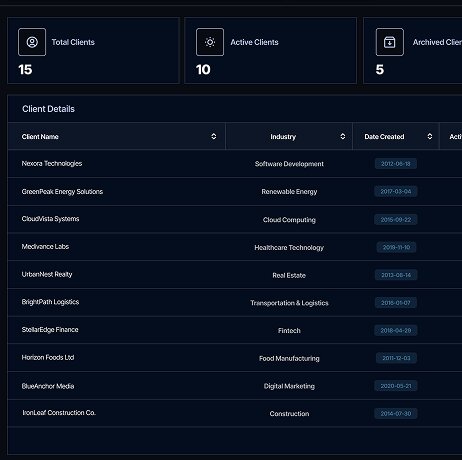Click the date badge for Nexora Technologies

pyautogui.click(x=396, y=164)
